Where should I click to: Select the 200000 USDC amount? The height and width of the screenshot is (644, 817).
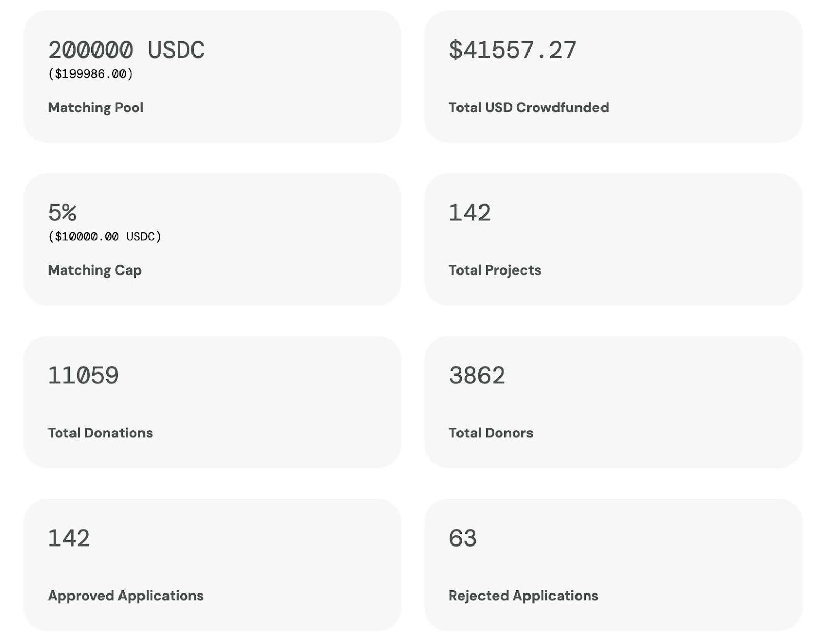126,50
